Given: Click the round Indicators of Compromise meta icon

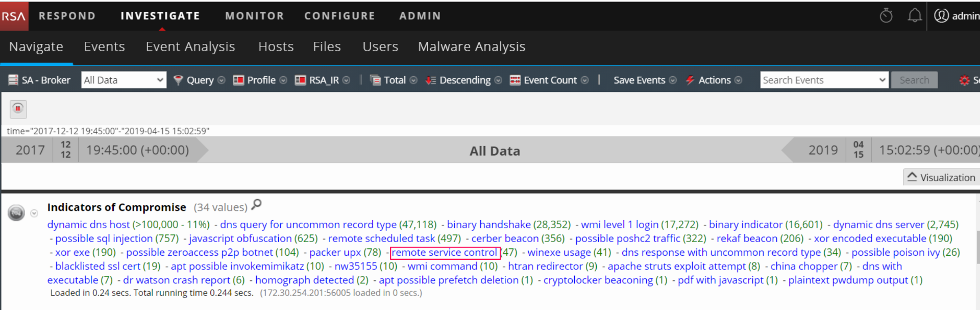Looking at the screenshot, I should [x=16, y=212].
